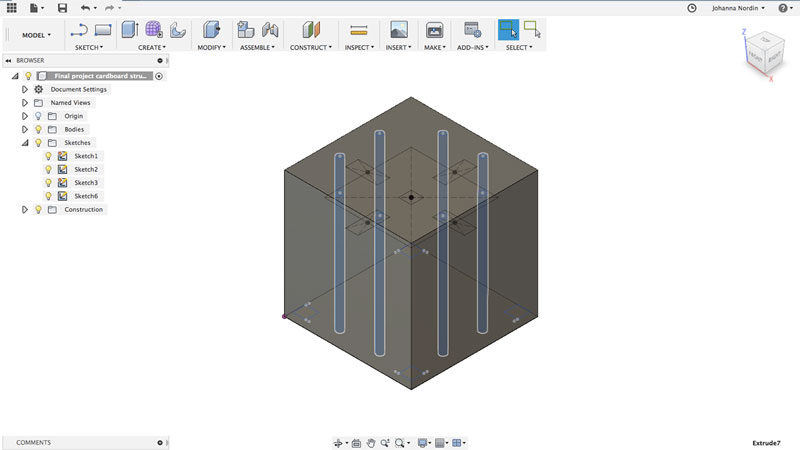Image resolution: width=800 pixels, height=450 pixels.
Task: Open job status clock icon
Action: tap(692, 8)
